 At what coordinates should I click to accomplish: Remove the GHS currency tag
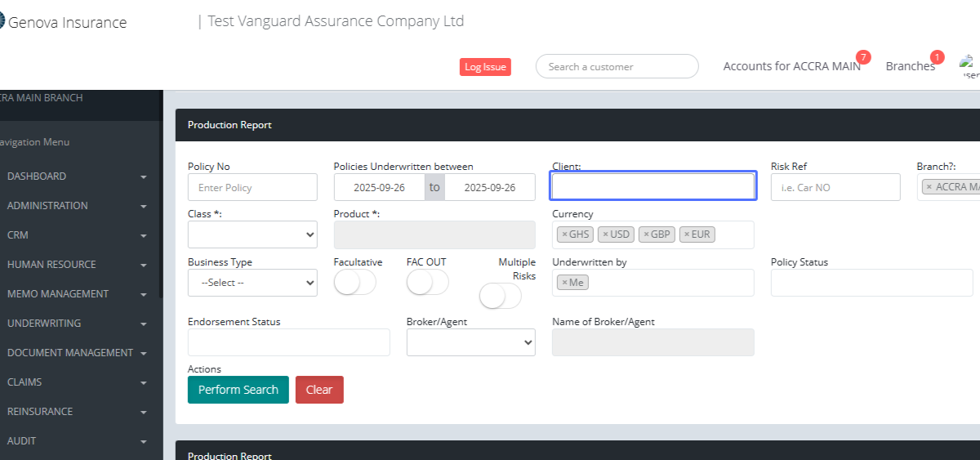click(x=564, y=234)
